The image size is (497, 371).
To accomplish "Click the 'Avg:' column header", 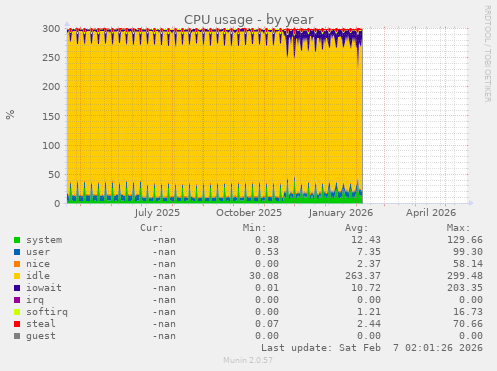I will point(356,228).
